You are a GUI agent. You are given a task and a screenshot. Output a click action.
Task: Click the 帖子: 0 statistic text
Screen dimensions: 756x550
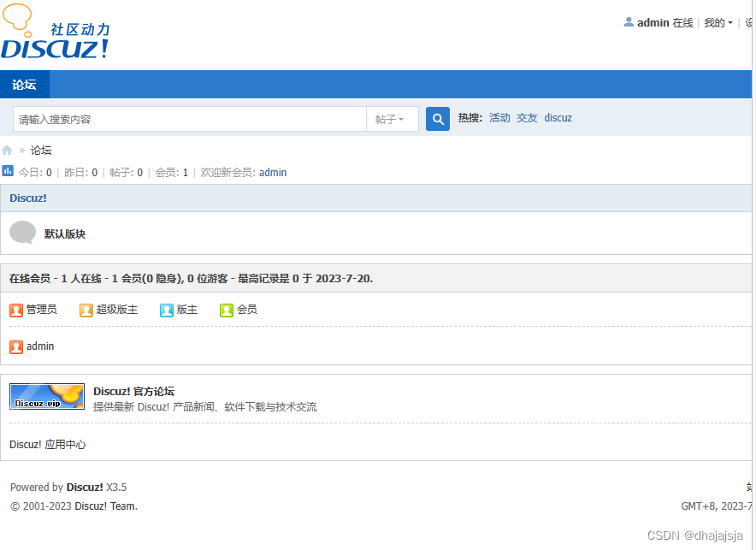tap(126, 173)
